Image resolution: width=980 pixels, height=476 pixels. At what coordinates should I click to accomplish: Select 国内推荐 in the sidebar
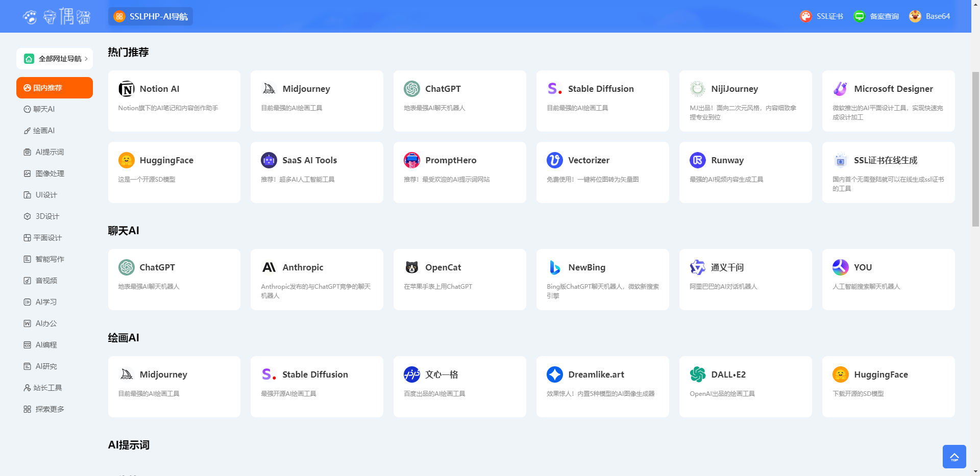(x=55, y=88)
